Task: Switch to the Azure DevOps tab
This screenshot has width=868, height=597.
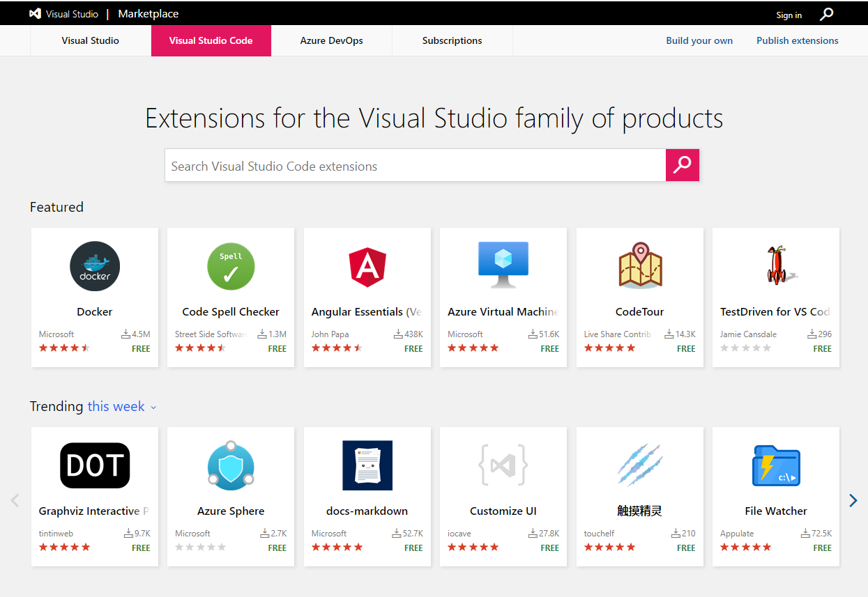Action: pos(332,40)
